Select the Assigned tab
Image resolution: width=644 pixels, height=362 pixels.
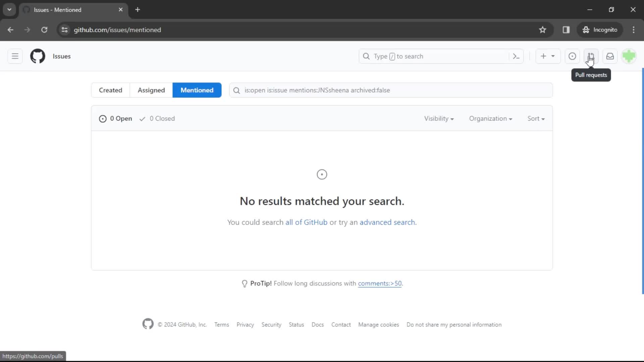pos(151,90)
